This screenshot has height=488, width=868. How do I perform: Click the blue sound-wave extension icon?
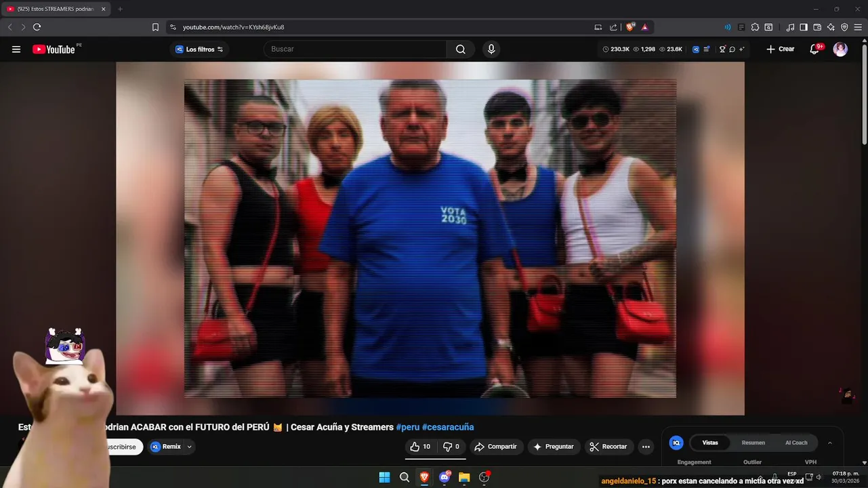tap(728, 27)
